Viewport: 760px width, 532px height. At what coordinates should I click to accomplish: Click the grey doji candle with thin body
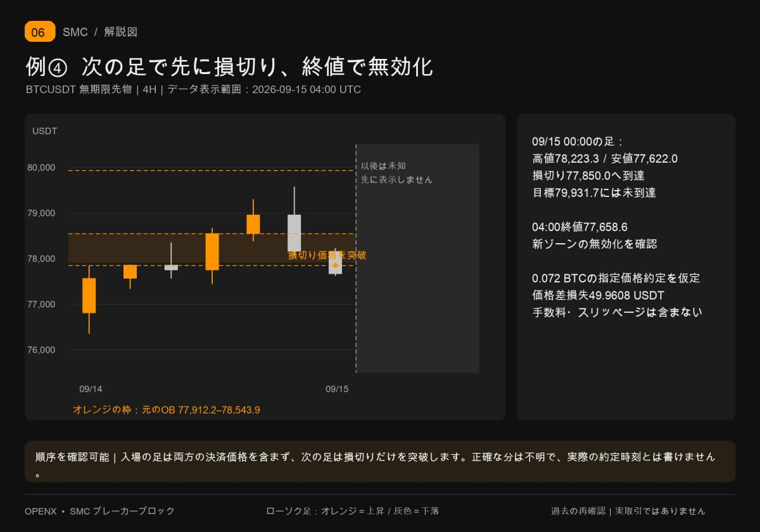click(171, 267)
